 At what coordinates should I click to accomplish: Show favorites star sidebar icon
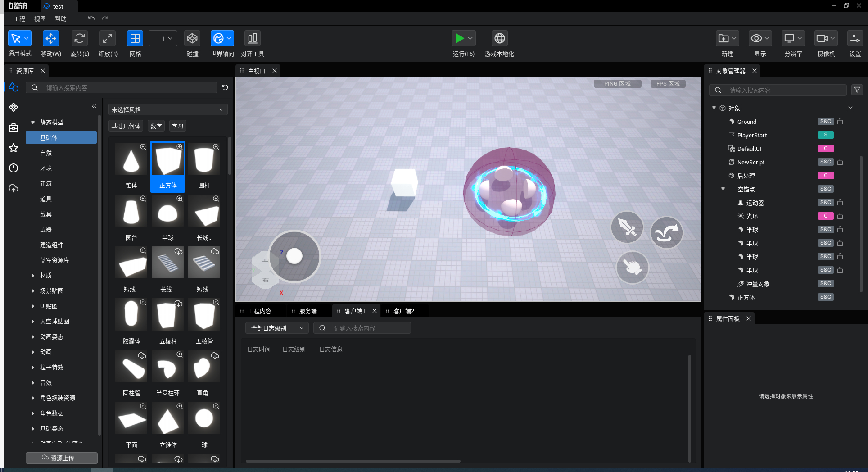point(14,148)
